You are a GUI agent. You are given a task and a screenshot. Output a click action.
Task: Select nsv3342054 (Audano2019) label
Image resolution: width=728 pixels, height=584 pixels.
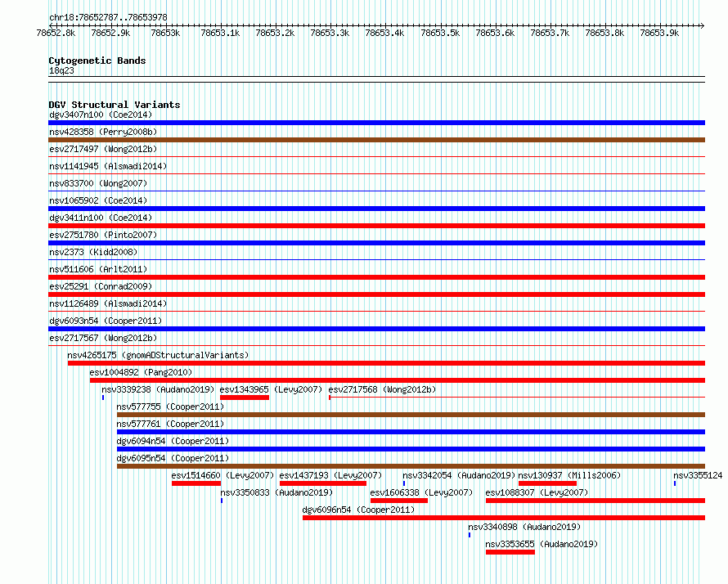coord(459,475)
